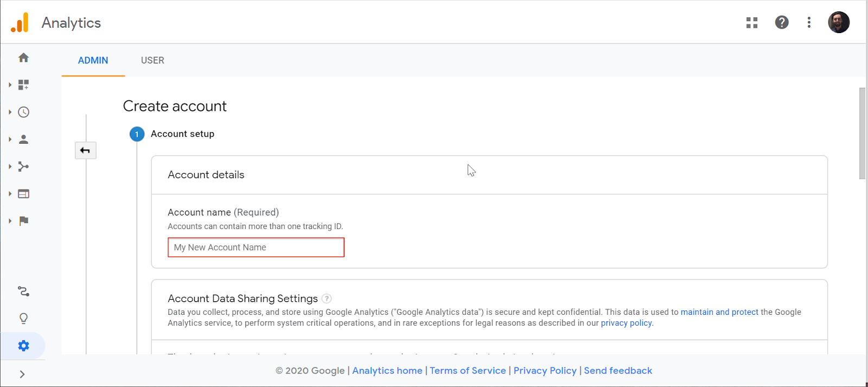Open the Conversions flag icon
Screen dimensions: 868x387
(23, 221)
